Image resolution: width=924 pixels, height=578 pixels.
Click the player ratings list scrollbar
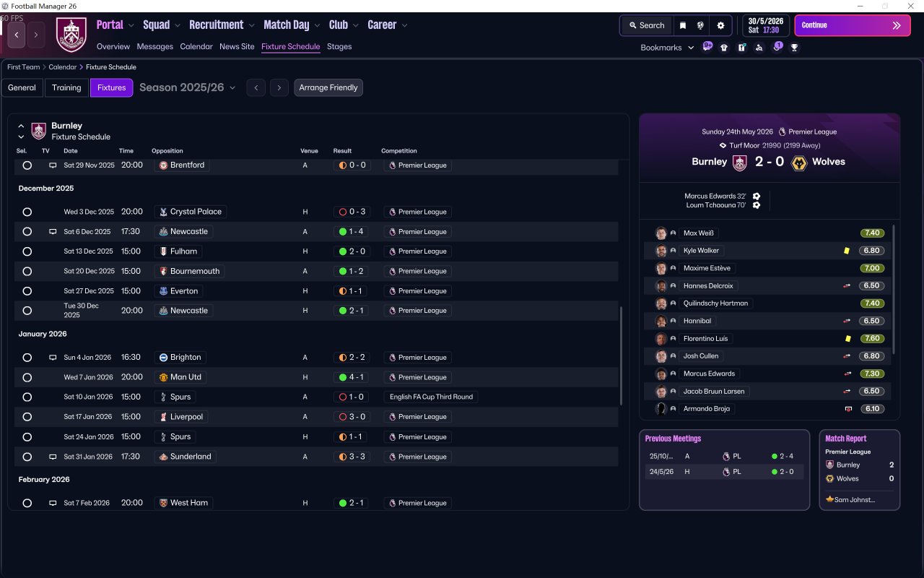[x=894, y=289]
